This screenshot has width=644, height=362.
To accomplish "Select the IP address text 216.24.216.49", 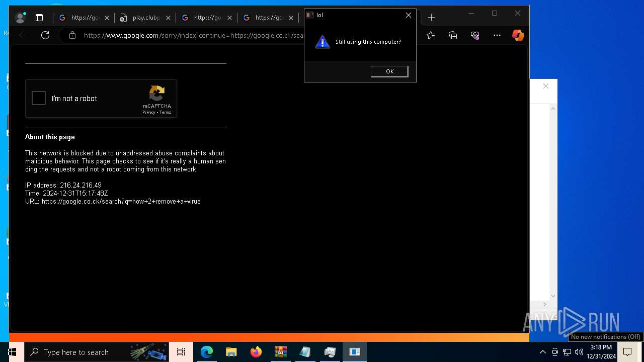I will (x=80, y=186).
